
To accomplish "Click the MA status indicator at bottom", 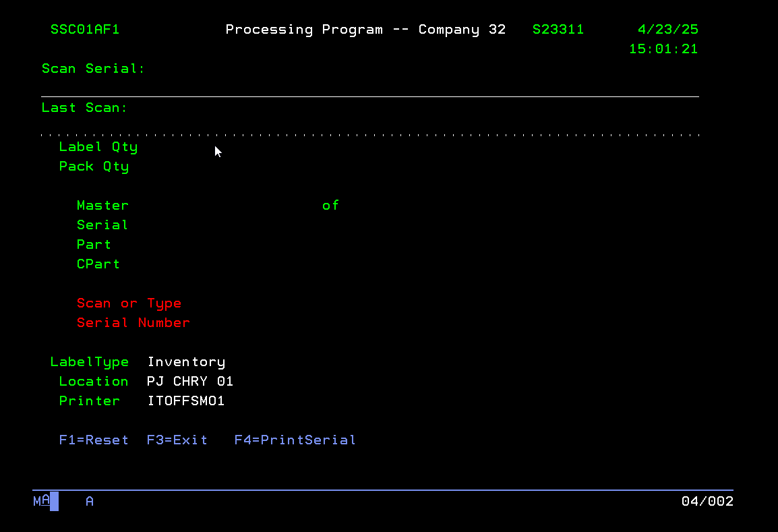I will pyautogui.click(x=42, y=501).
